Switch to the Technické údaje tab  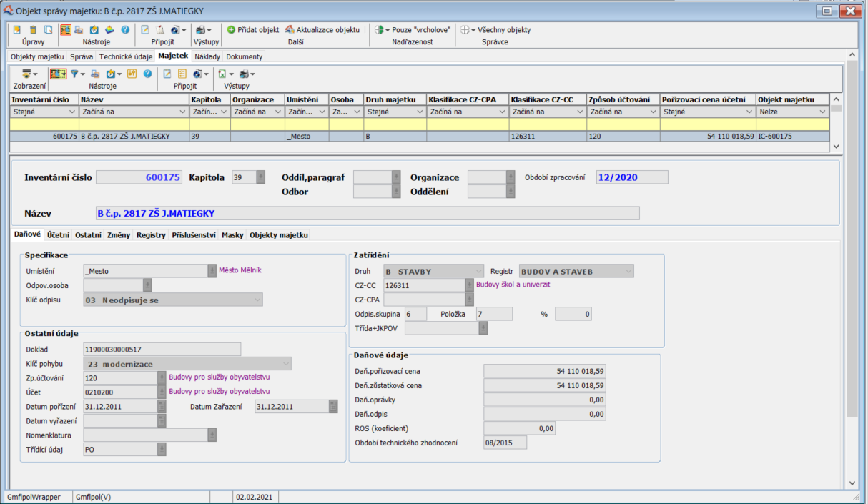click(125, 56)
